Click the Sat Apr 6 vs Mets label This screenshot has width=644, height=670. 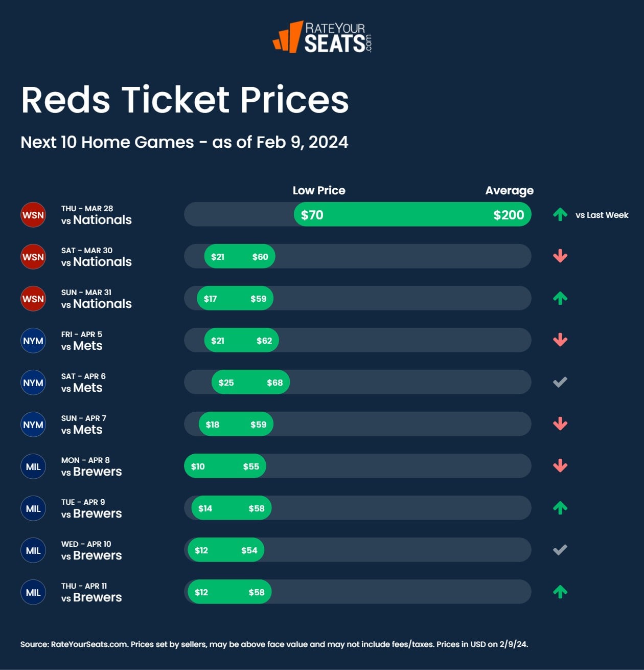click(x=83, y=383)
